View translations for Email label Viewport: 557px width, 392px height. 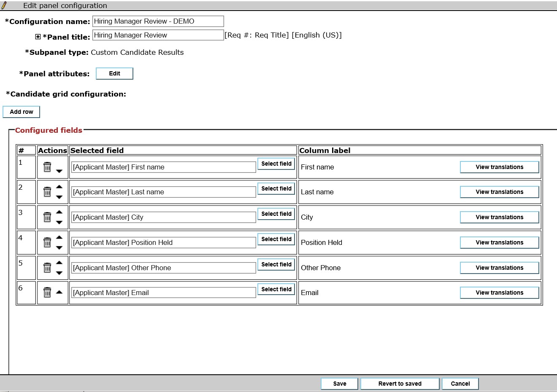[500, 293]
